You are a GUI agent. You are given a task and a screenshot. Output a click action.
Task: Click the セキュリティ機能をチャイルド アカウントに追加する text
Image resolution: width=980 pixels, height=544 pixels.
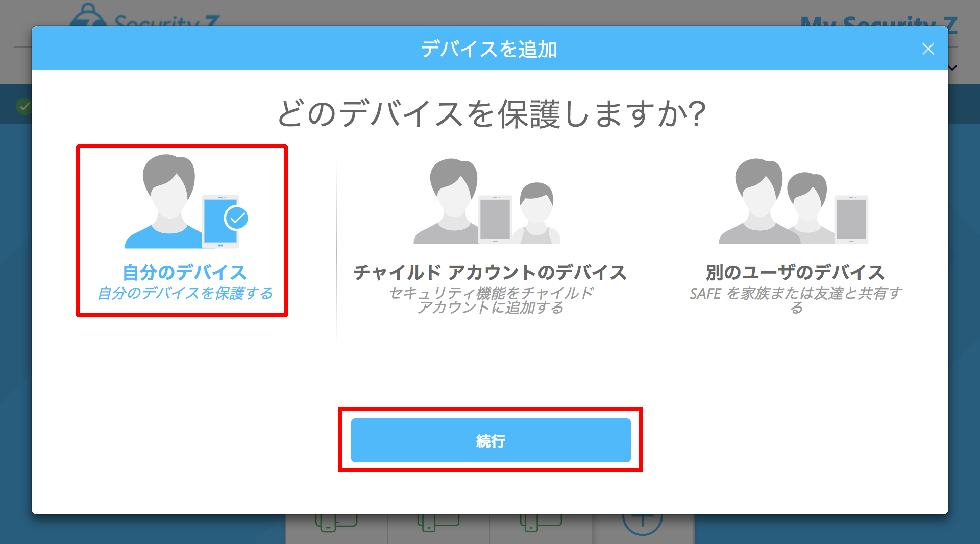coord(491,300)
